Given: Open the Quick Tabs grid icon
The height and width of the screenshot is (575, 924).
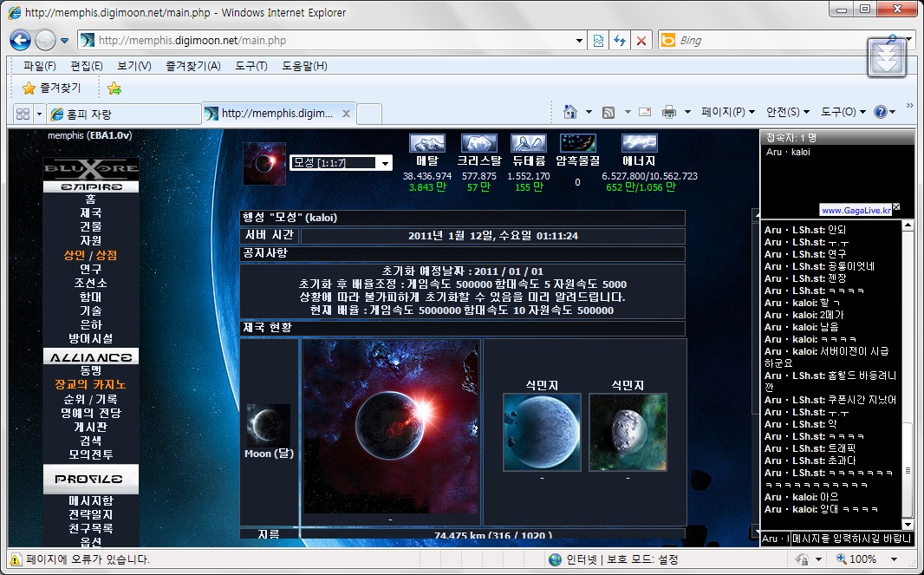Looking at the screenshot, I should coord(23,114).
